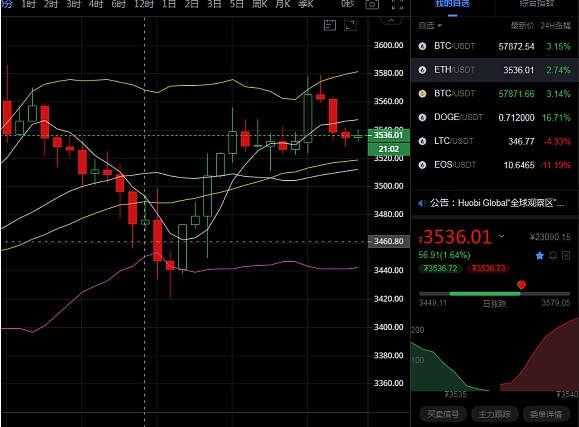Viewport: 579px width, 427px height.
Task: Select the LTC/USDT watchlist row
Action: (x=495, y=141)
